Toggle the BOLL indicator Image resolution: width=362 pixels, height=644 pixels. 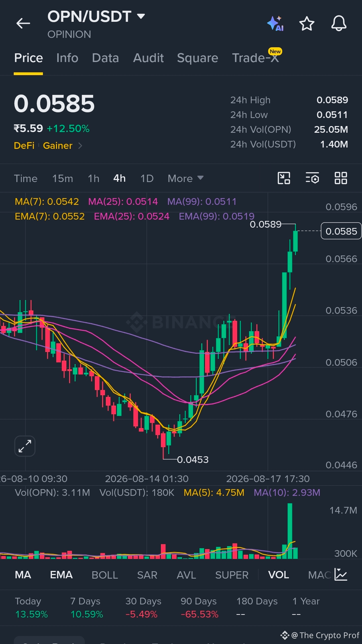(105, 575)
